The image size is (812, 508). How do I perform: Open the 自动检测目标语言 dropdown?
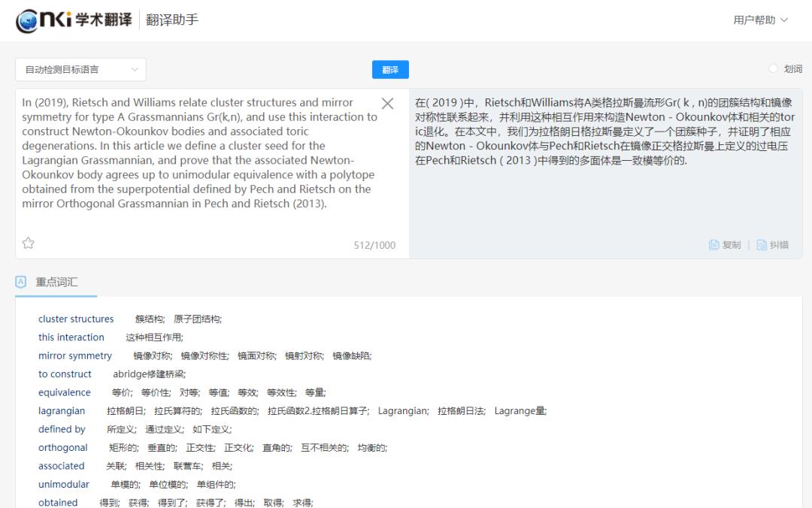point(80,70)
